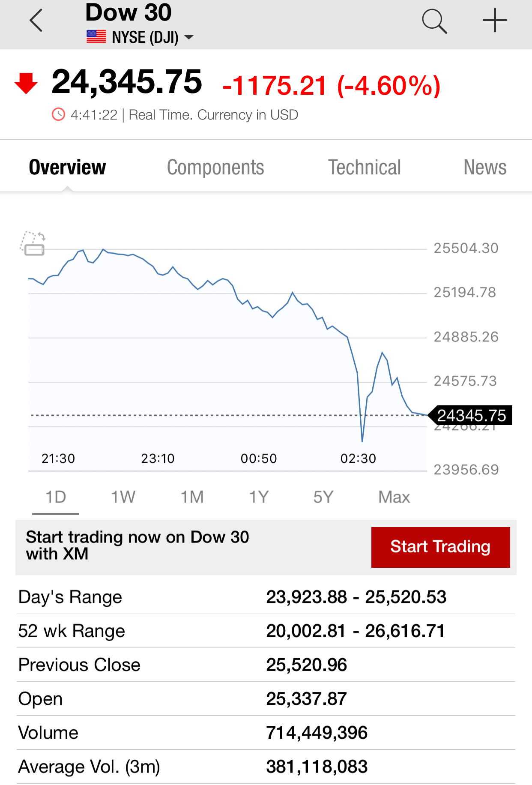Image resolution: width=532 pixels, height=785 pixels.
Task: Go to the News tab
Action: (484, 167)
